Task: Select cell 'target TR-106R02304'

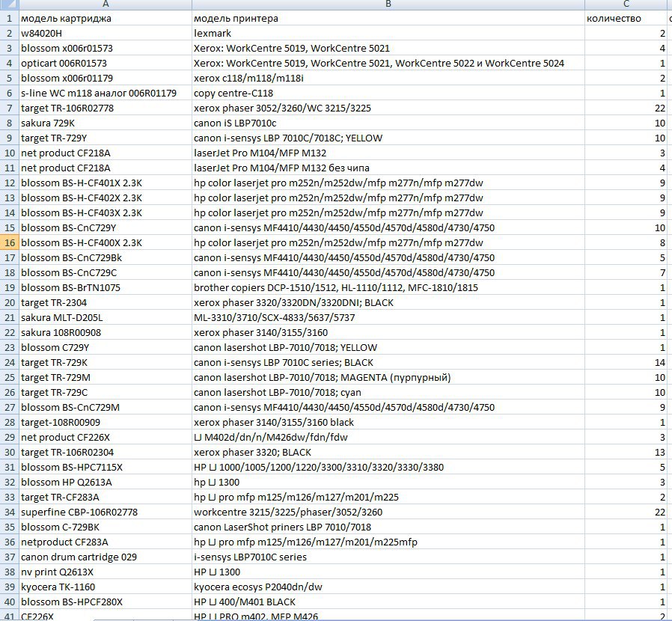Action: (106, 453)
